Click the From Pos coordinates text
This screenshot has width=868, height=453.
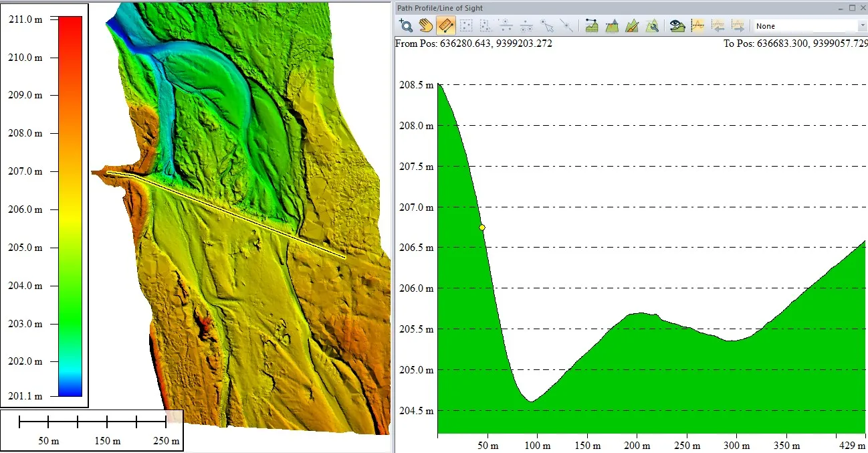pos(474,43)
